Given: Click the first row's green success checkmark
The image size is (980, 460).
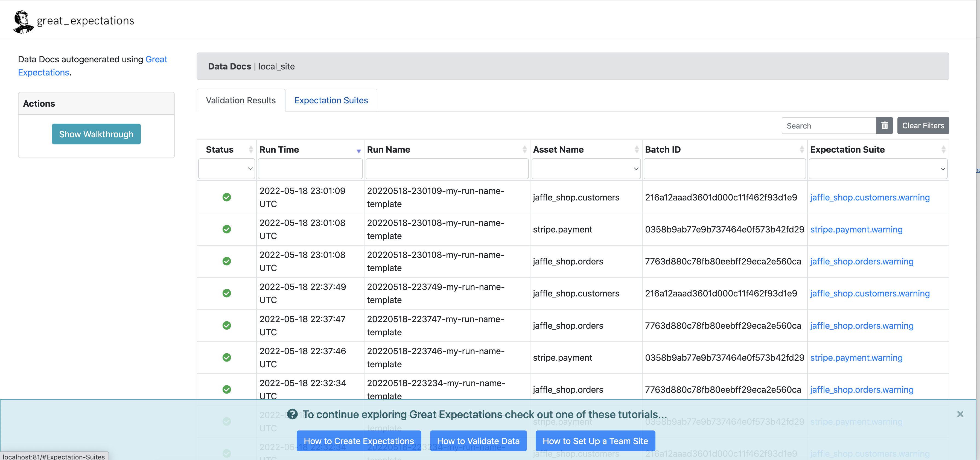Looking at the screenshot, I should click(227, 197).
